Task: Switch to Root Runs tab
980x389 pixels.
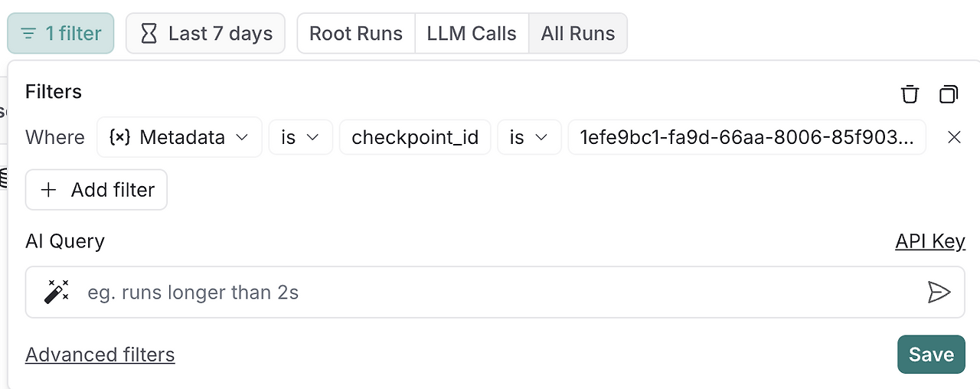Action: click(x=356, y=34)
